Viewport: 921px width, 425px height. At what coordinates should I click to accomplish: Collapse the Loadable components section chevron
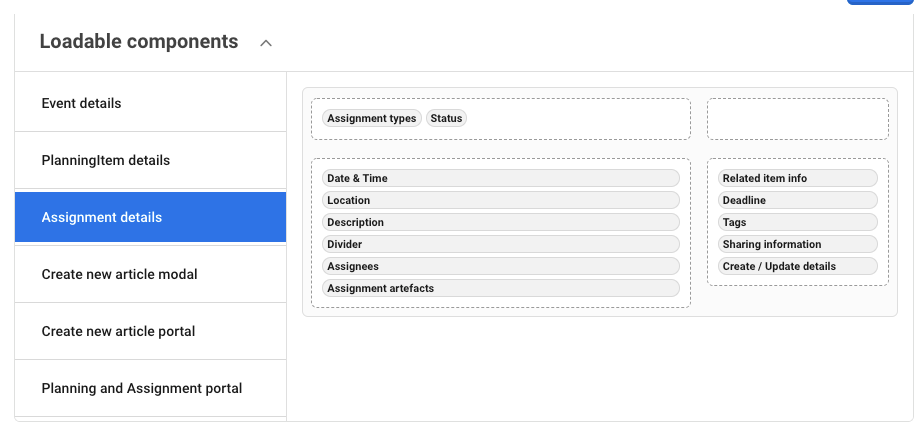pyautogui.click(x=266, y=43)
